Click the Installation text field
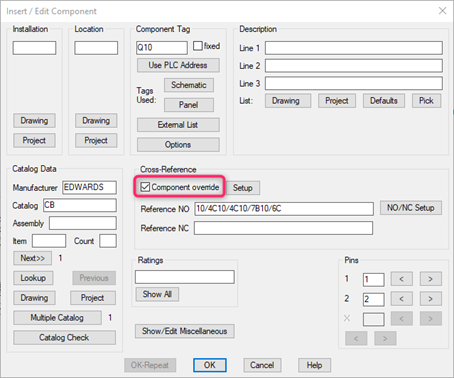 click(34, 48)
